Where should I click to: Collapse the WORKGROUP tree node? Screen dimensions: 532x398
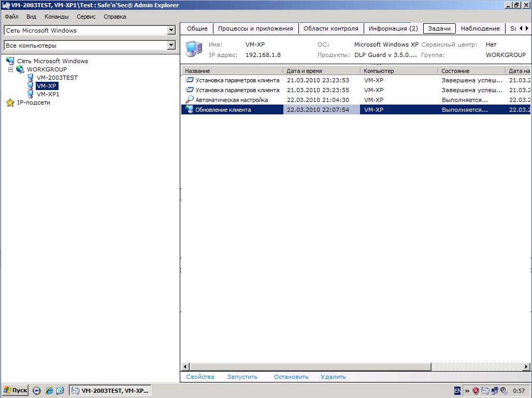pos(10,69)
